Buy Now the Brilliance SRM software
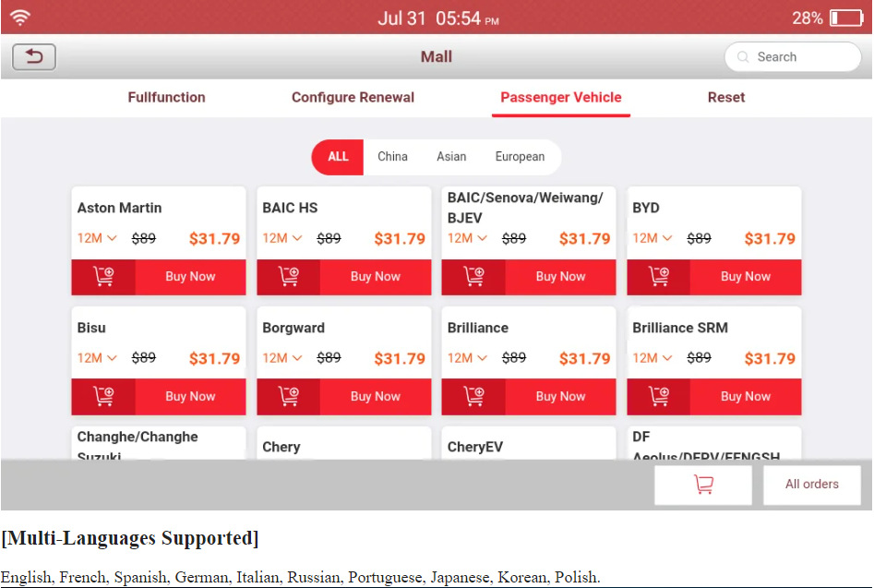The height and width of the screenshot is (588, 874). tap(745, 396)
